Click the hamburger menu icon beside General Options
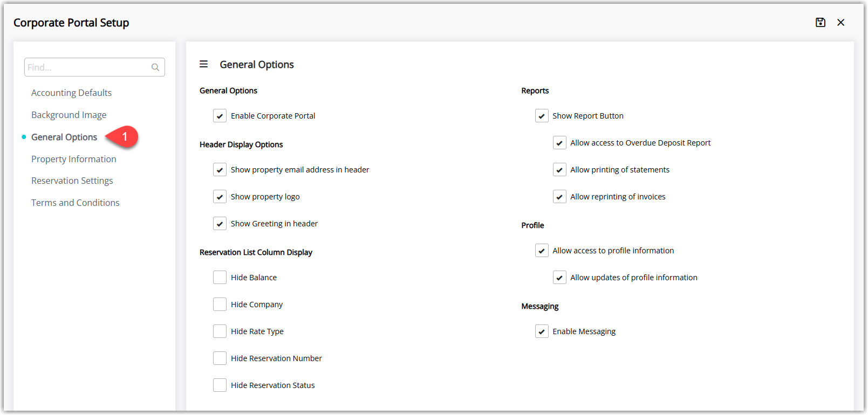Image resolution: width=868 pixels, height=415 pixels. tap(203, 64)
